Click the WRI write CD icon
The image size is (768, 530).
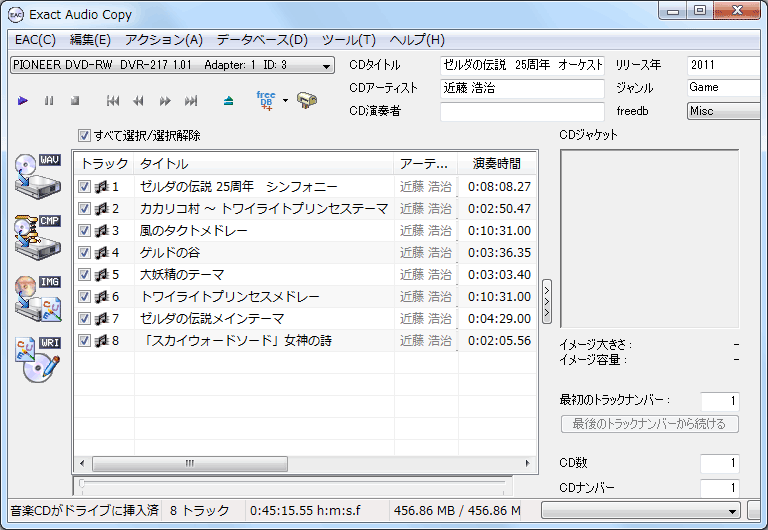(x=37, y=360)
